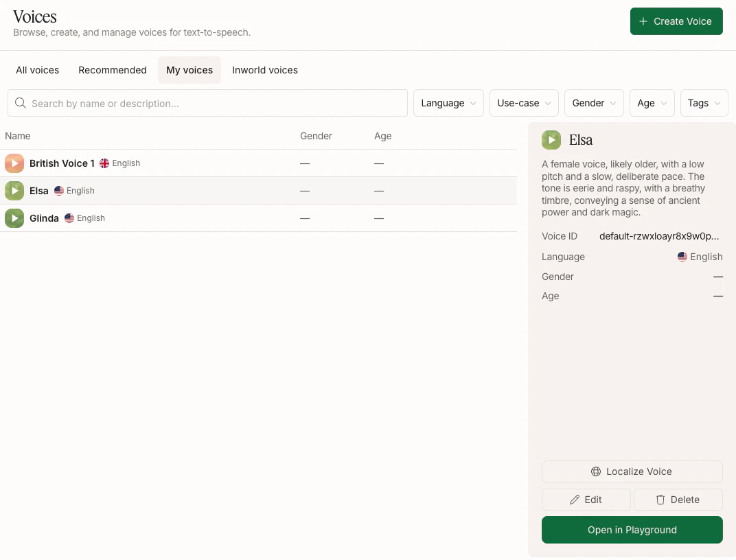Click the Open in Playground button

click(x=632, y=530)
